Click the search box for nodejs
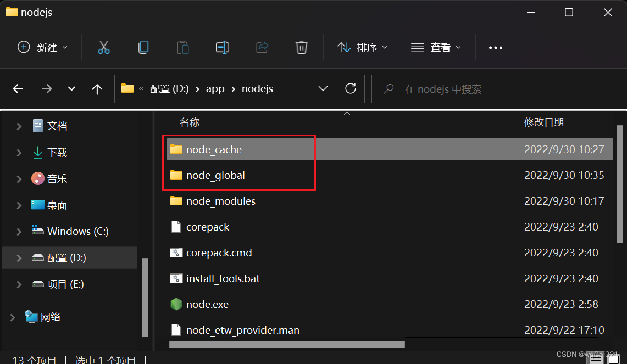This screenshot has height=364, width=627. tap(496, 89)
